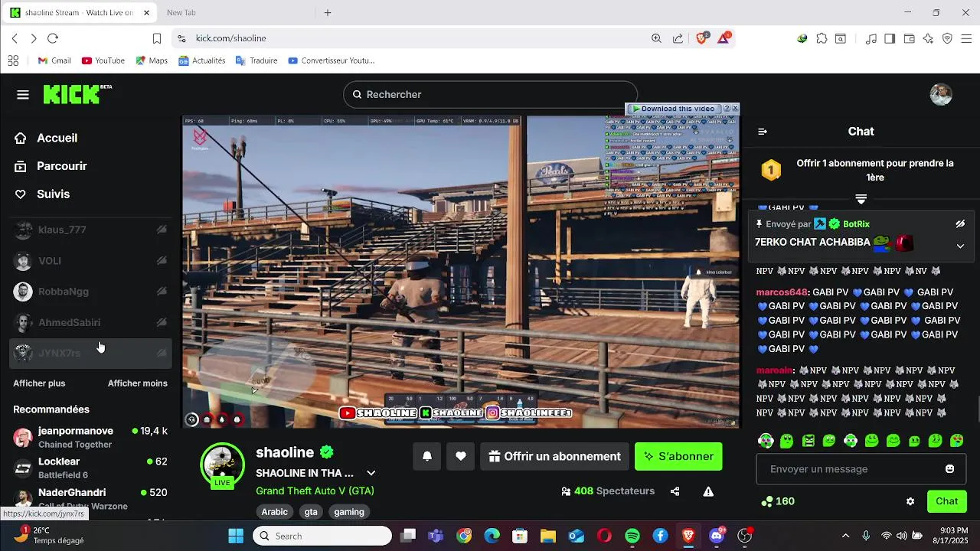Collapse the chat panel icon
This screenshot has height=551, width=980.
[763, 132]
